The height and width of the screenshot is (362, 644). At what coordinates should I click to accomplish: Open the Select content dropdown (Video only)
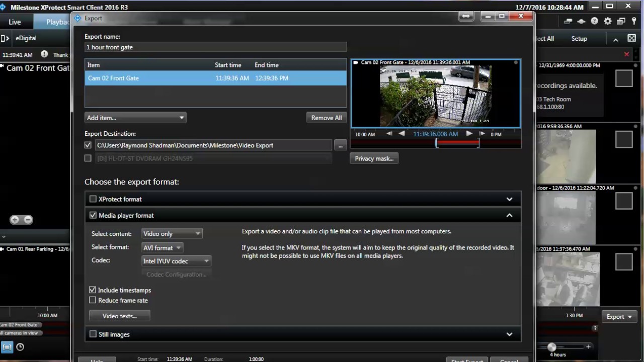click(x=172, y=234)
